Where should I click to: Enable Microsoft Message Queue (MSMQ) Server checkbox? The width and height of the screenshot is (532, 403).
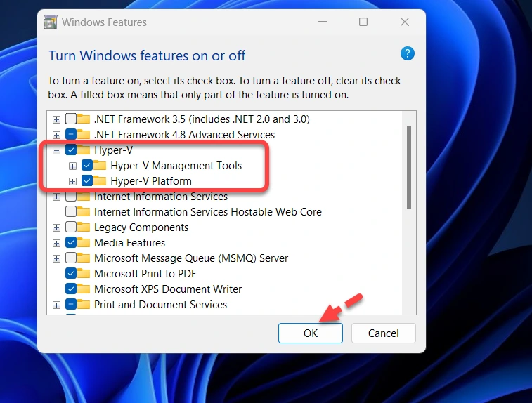(x=70, y=258)
